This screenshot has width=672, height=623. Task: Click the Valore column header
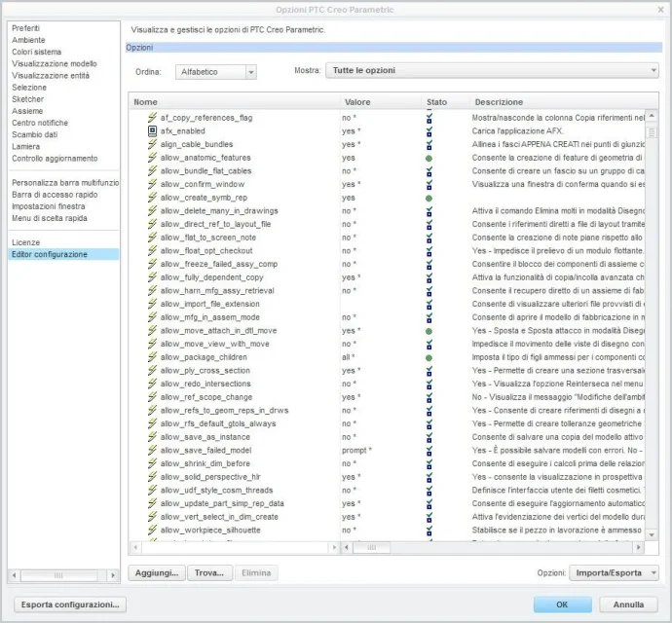coord(357,102)
